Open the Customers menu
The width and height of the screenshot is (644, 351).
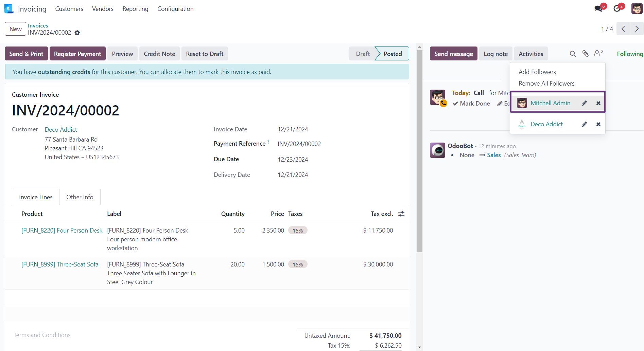pos(69,9)
